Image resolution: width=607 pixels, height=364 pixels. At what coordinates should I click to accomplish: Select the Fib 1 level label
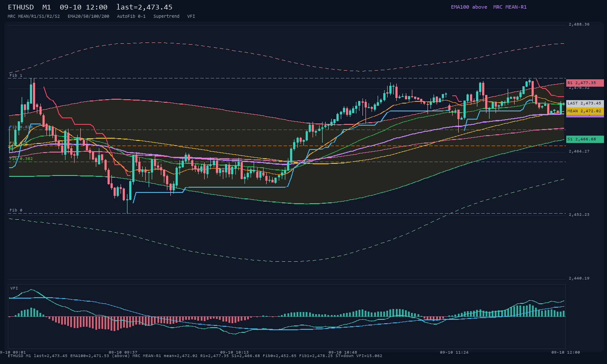(x=16, y=75)
